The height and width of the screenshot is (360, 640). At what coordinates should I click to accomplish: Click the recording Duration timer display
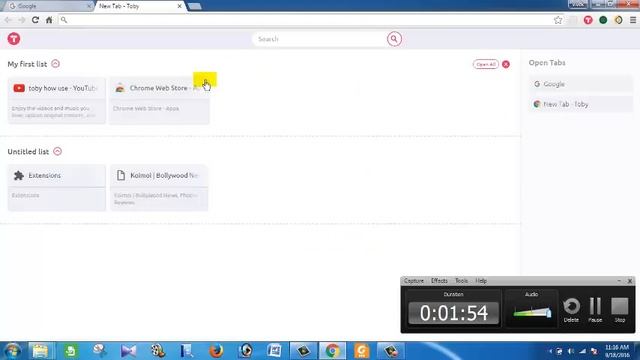tap(453, 313)
